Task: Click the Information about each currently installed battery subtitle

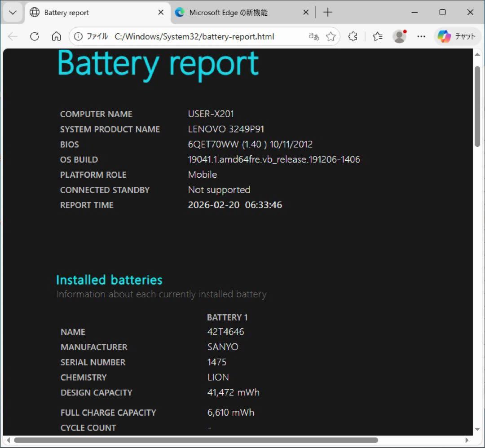Action: click(x=162, y=294)
